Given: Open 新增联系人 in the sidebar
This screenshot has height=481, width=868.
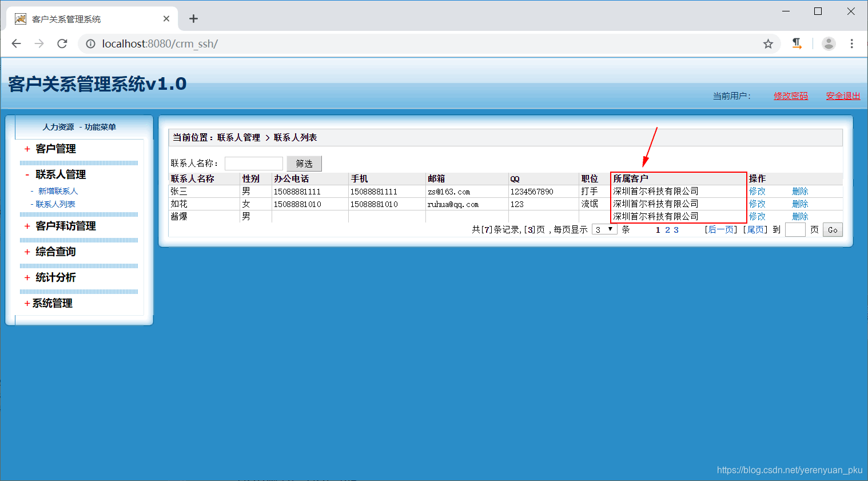Looking at the screenshot, I should (x=58, y=191).
